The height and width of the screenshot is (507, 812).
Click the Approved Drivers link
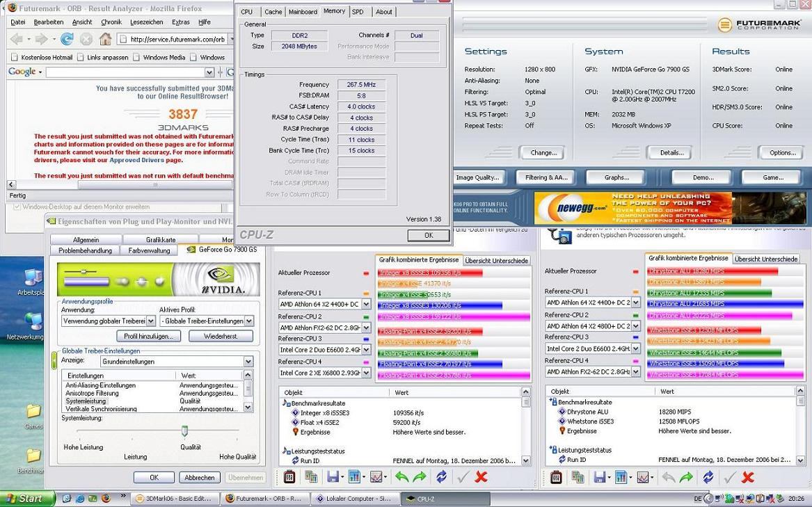coord(136,161)
